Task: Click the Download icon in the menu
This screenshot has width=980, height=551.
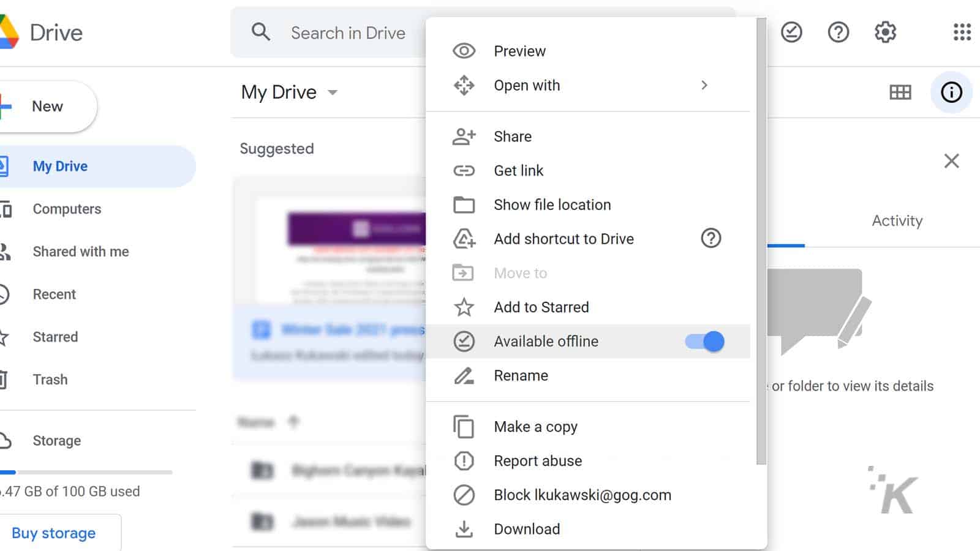Action: pyautogui.click(x=464, y=529)
